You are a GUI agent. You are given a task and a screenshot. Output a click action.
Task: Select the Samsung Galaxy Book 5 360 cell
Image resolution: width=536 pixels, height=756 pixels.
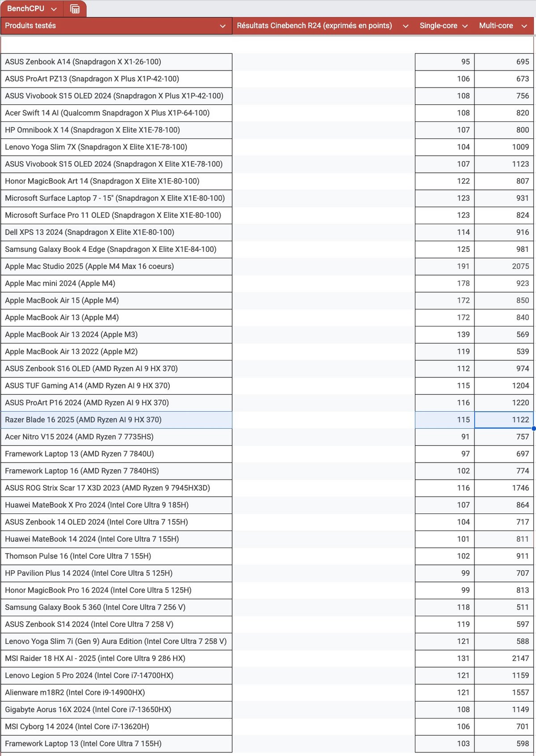point(116,607)
